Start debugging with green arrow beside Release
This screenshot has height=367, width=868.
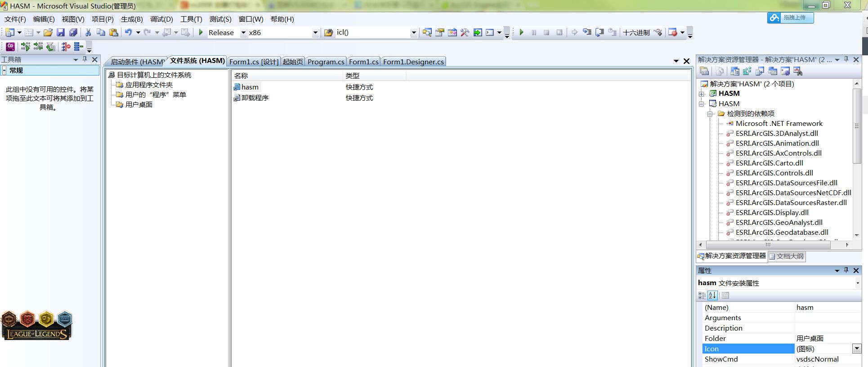[x=201, y=32]
